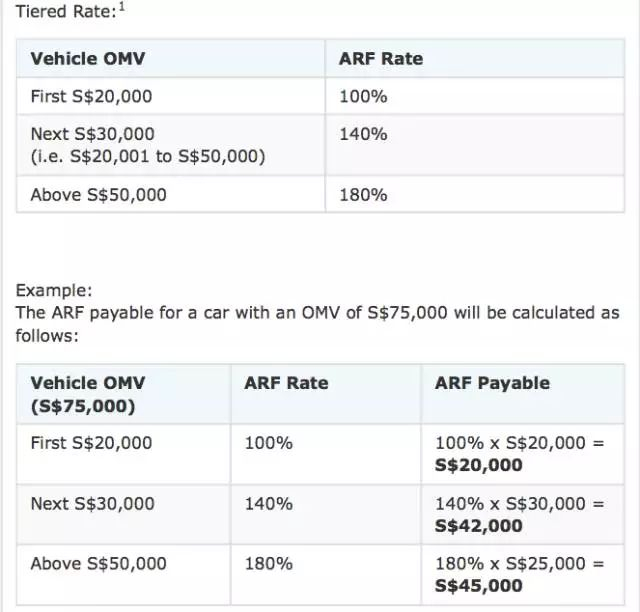Select "Above S$50,000" in the top table
The height and width of the screenshot is (612, 640).
coord(98,194)
